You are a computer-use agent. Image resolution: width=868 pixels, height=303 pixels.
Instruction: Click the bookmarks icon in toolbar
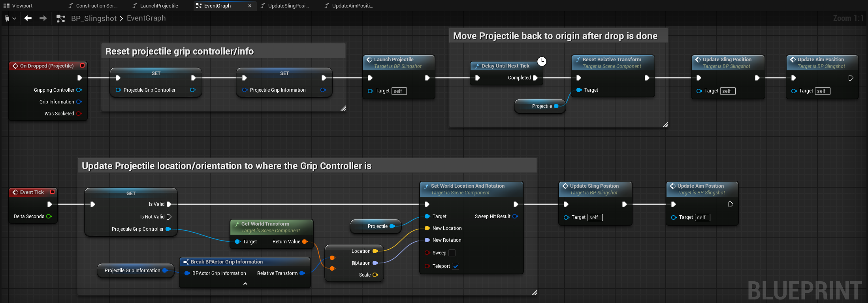click(x=7, y=19)
